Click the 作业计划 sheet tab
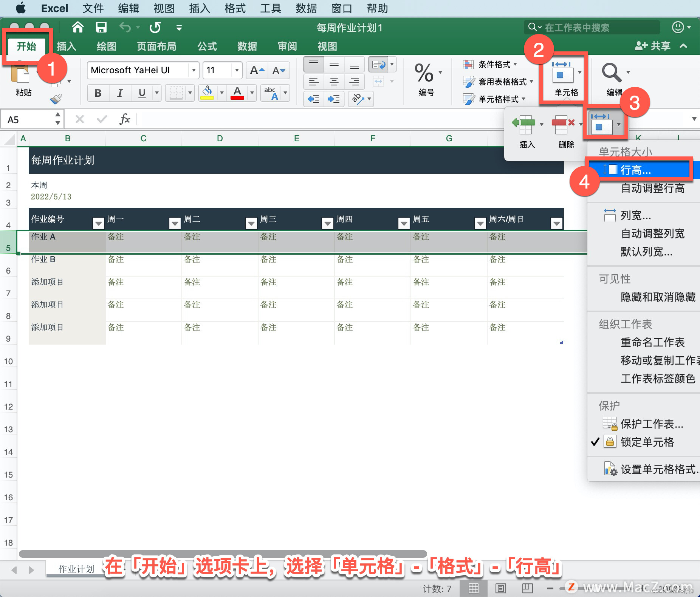700x597 pixels. (76, 569)
